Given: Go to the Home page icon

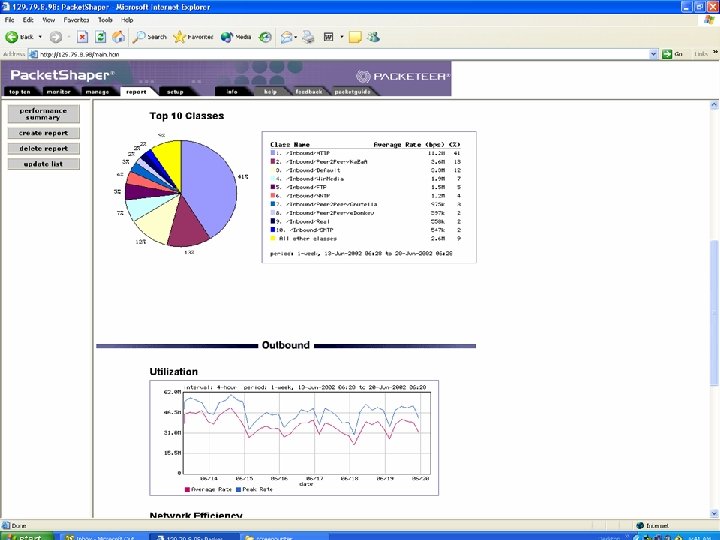Looking at the screenshot, I should coord(118,37).
